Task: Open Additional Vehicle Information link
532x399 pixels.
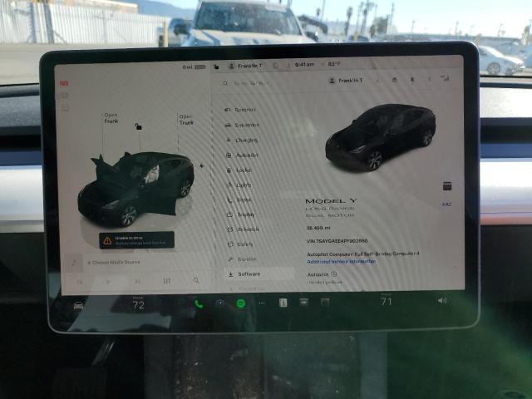Action: pyautogui.click(x=341, y=262)
